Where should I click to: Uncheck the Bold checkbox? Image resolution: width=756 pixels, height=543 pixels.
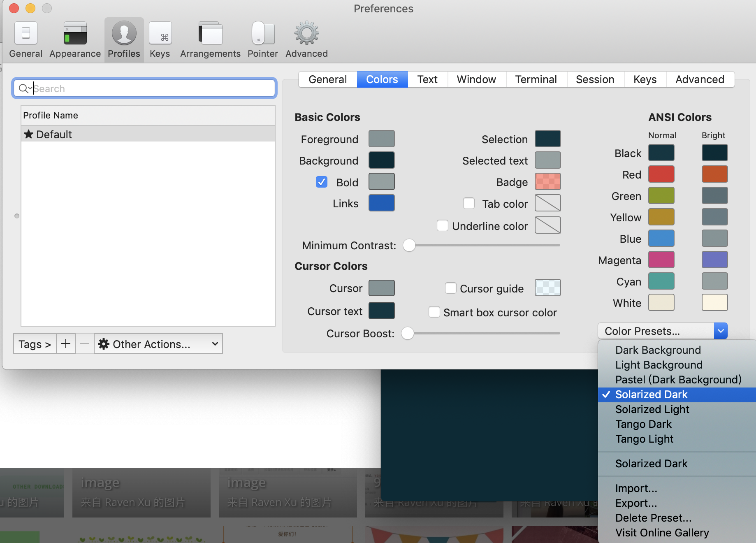tap(322, 182)
